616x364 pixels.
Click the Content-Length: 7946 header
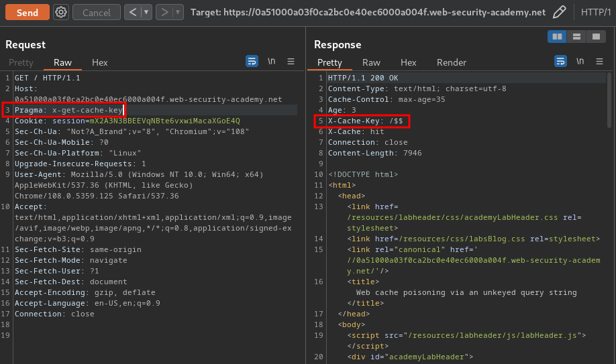[x=375, y=153]
